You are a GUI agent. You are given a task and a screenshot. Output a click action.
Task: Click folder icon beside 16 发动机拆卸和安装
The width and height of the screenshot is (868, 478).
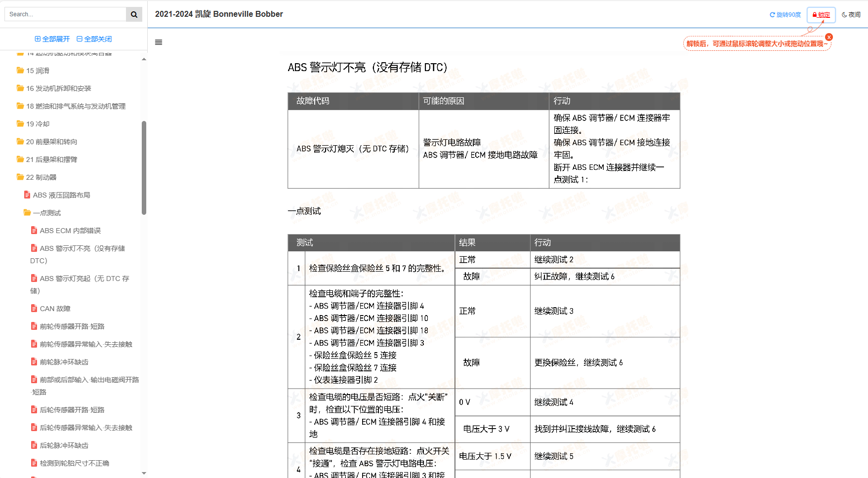click(x=20, y=88)
